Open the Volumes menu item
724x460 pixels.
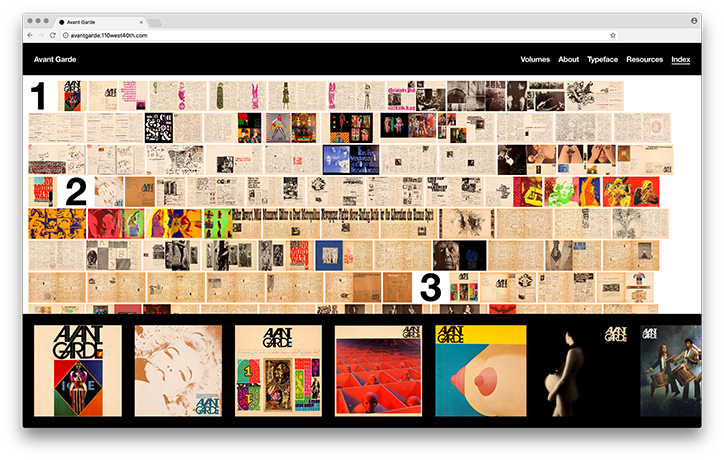(x=535, y=59)
